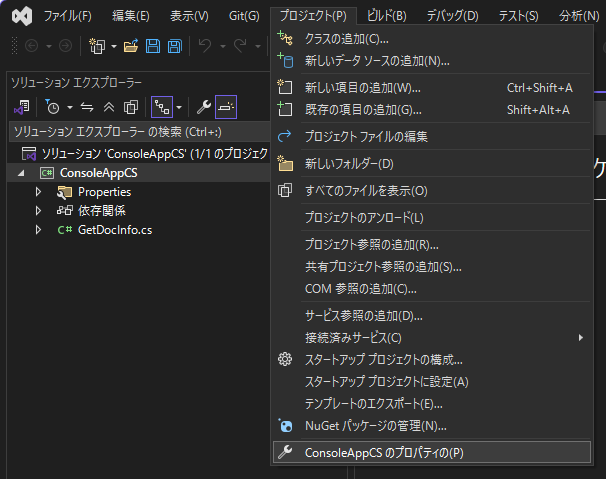Switch views with the Visual Studio solution icon
The height and width of the screenshot is (479, 606).
point(21,107)
